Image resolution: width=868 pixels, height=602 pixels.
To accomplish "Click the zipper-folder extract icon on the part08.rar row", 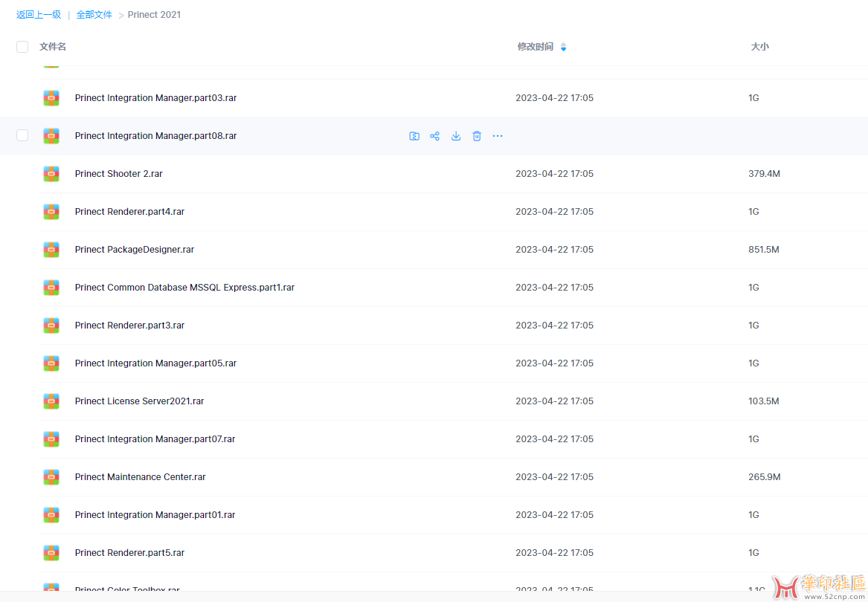I will [414, 135].
